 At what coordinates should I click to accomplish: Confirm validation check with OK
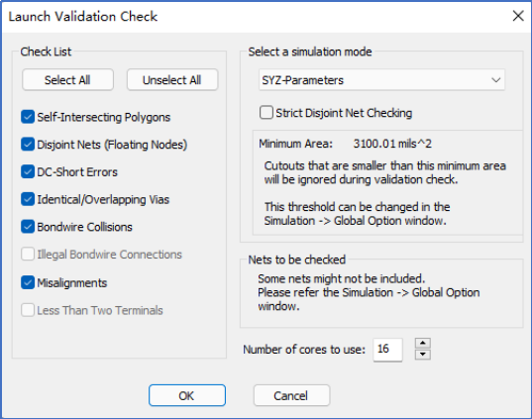[x=187, y=395]
